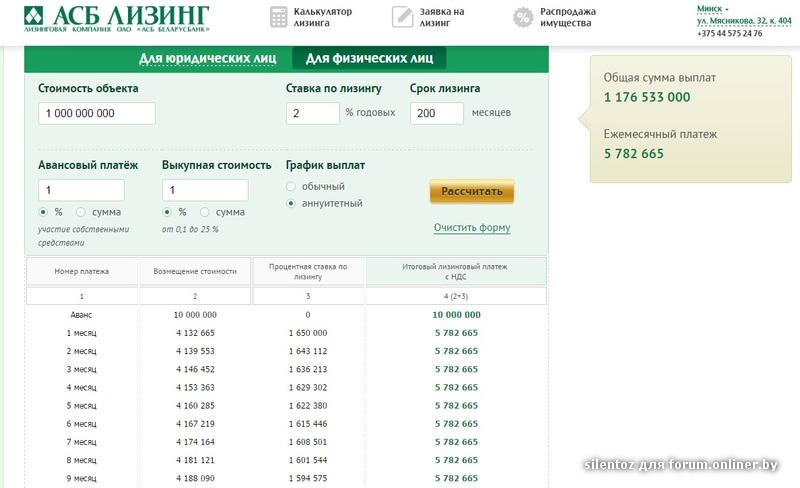Click address ул. Мясникова, 32, к. 404
The height and width of the screenshot is (488, 800).
[744, 21]
